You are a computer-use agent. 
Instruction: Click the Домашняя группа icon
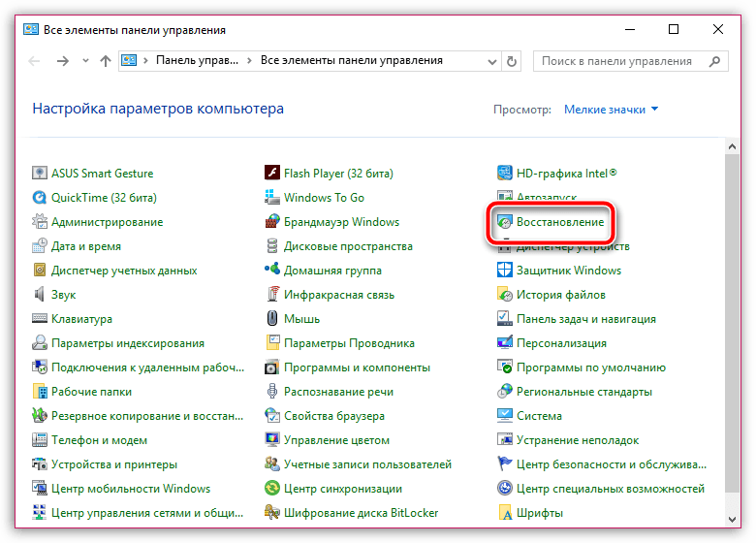coord(272,270)
